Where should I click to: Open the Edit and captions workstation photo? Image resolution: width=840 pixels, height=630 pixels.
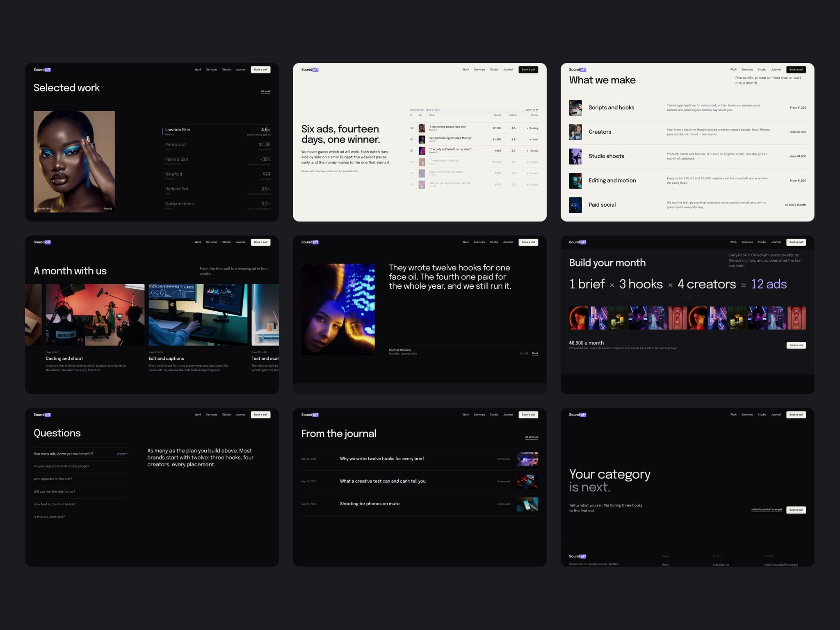pos(198,315)
